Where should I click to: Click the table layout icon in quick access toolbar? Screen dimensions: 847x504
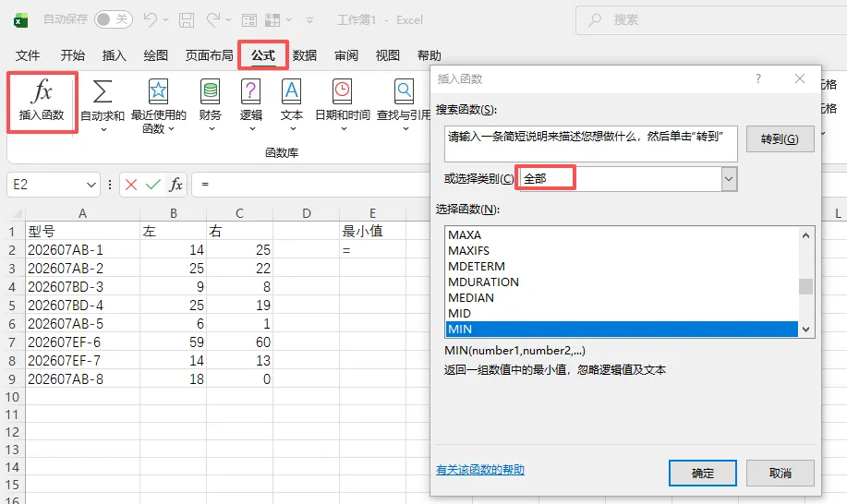(272, 20)
